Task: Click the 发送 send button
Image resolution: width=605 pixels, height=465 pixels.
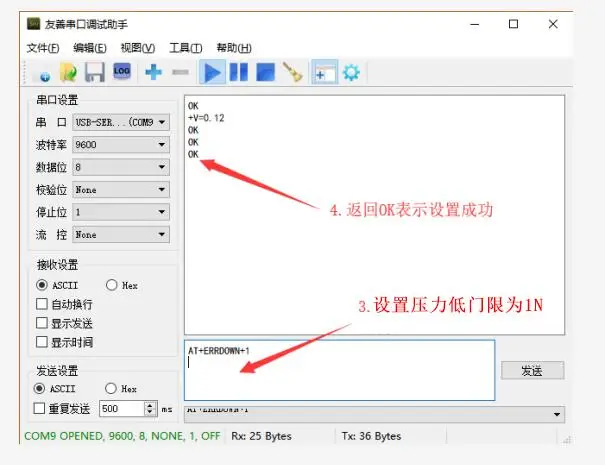Action: [532, 371]
